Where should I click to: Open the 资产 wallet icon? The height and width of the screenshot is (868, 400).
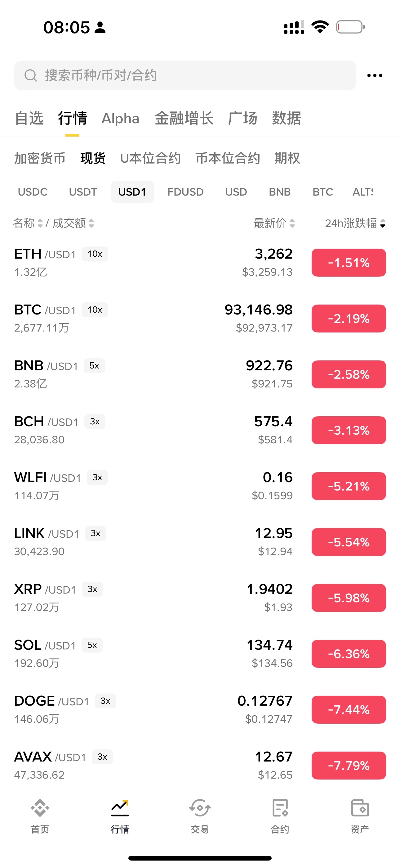pyautogui.click(x=360, y=808)
